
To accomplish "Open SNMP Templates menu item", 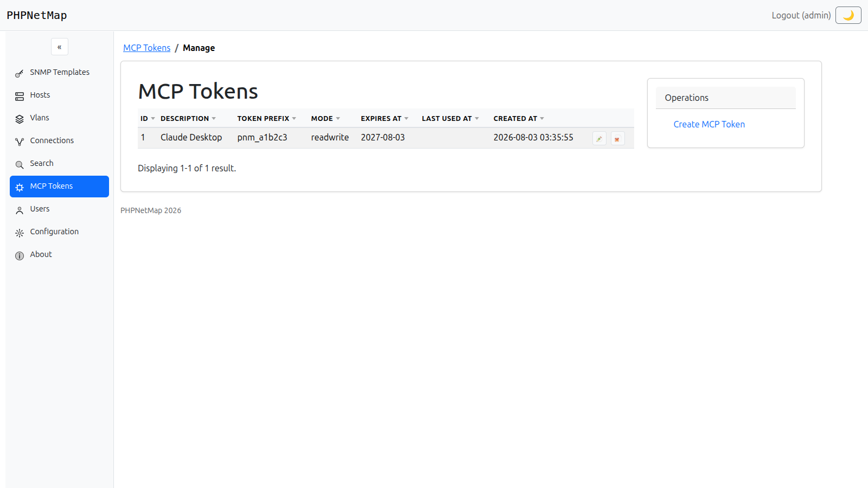I will point(60,73).
